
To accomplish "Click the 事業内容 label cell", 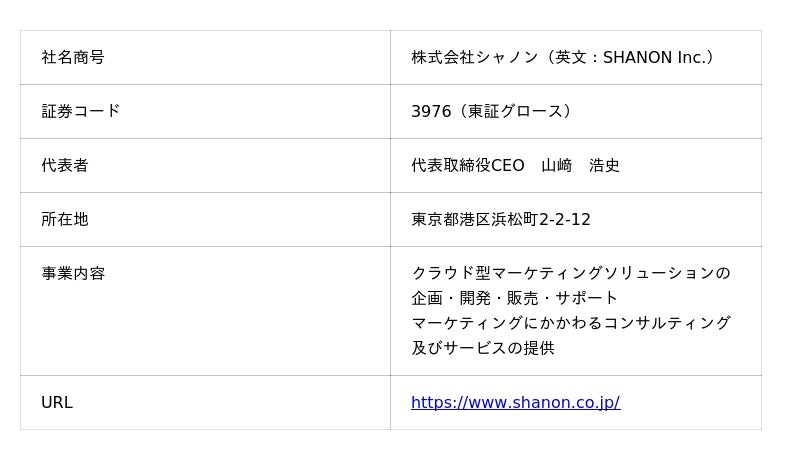I will (x=73, y=274).
